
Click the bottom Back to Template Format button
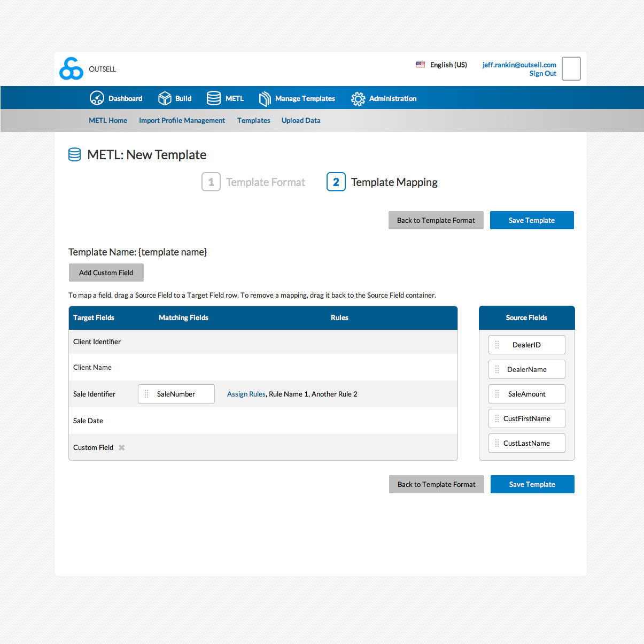(436, 484)
